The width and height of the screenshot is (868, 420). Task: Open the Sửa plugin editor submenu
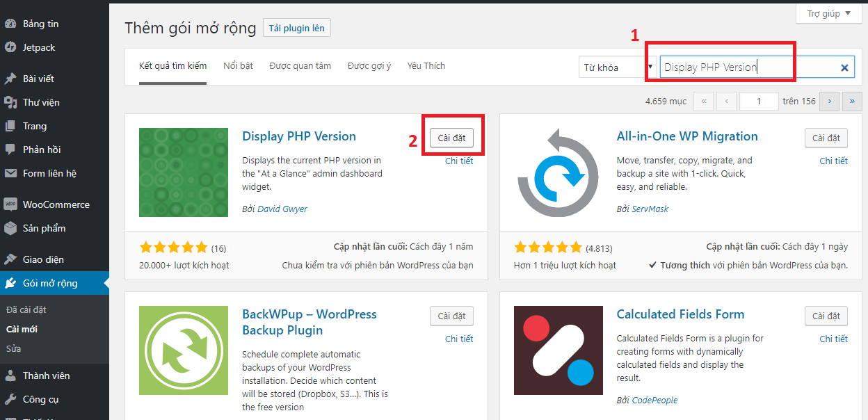click(14, 348)
